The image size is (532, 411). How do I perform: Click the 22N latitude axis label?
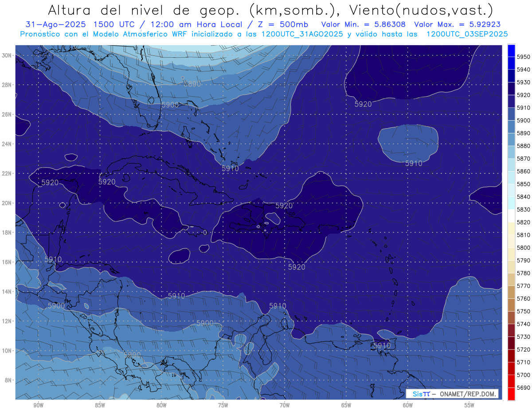tap(6, 173)
